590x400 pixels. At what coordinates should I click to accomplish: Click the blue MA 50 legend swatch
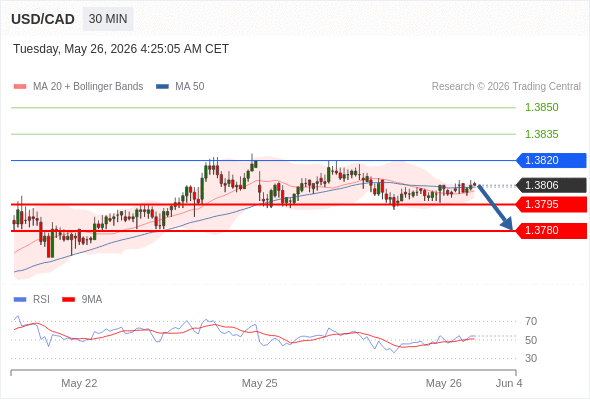[x=162, y=87]
